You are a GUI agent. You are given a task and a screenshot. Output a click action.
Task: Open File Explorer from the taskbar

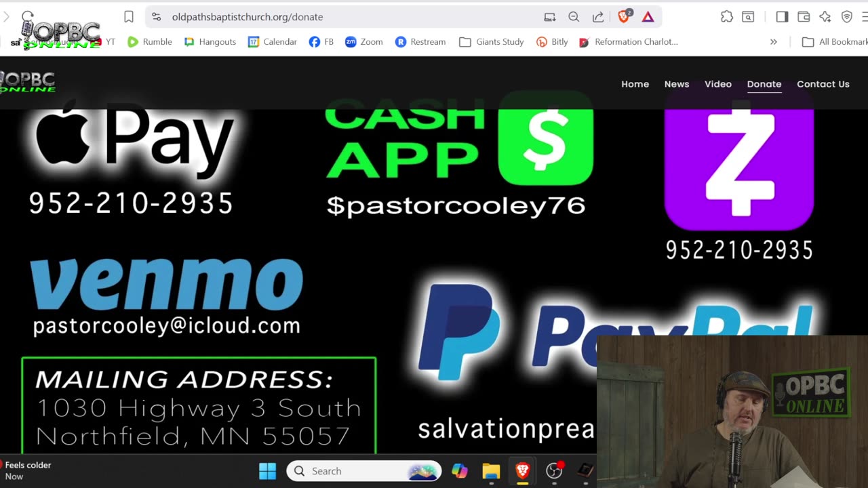pos(491,471)
